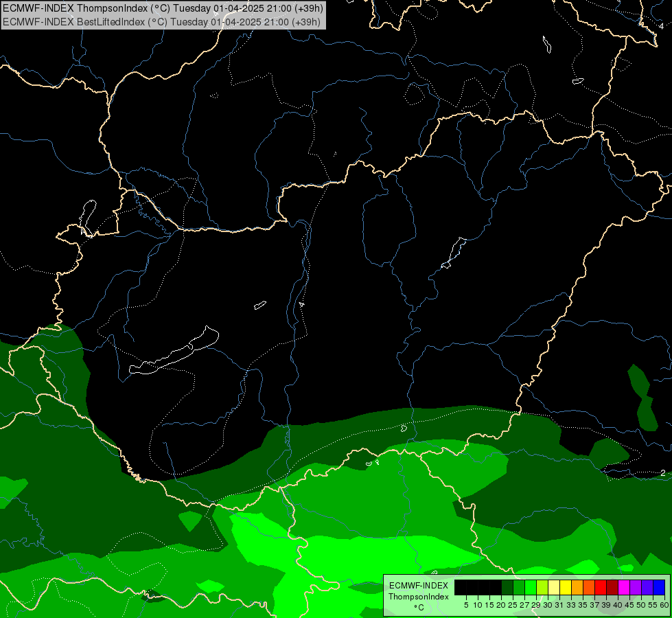This screenshot has width=672, height=618.
Task: Choose the legend tick value '50'
Action: pyautogui.click(x=641, y=605)
